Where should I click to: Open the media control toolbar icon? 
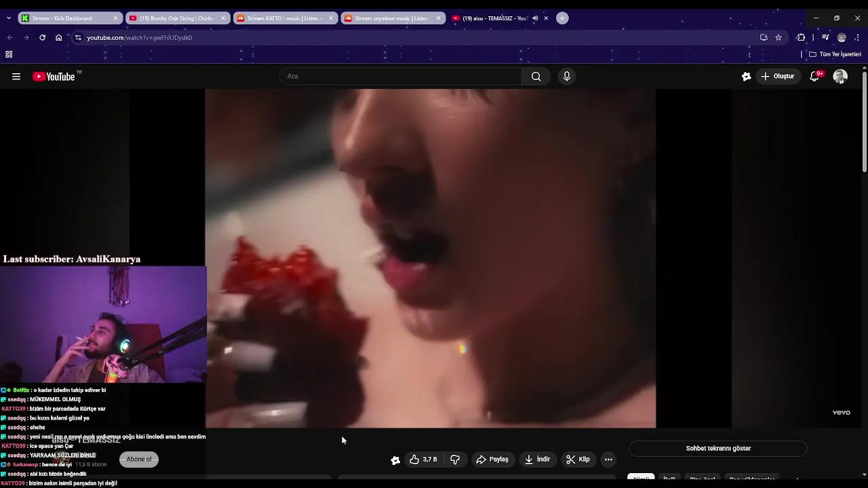[x=825, y=37]
